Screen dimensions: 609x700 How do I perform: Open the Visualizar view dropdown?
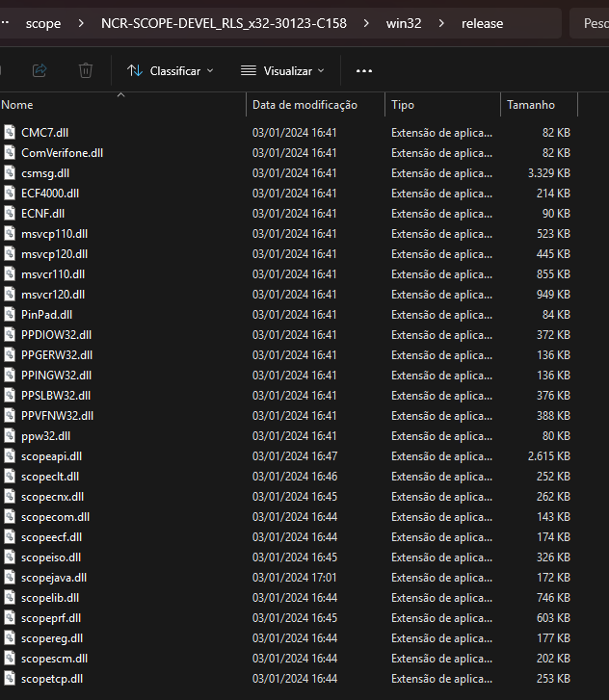(x=282, y=71)
